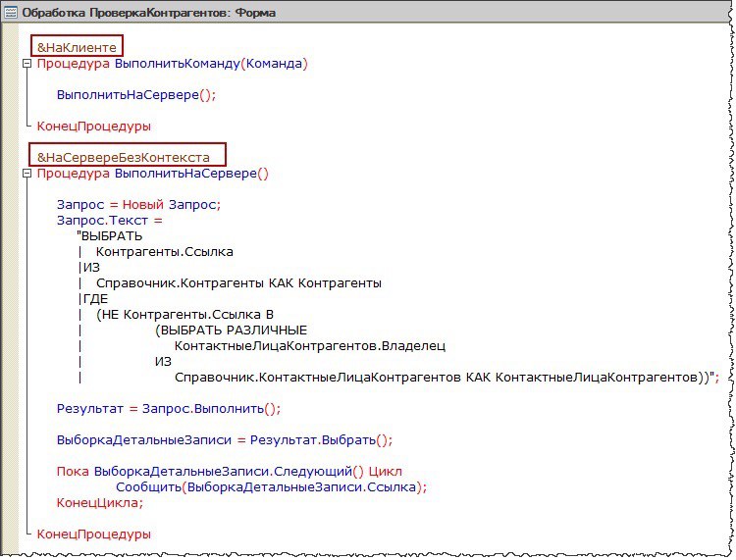Click the last КонецПроцедуры keyword
The image size is (736, 560).
tap(94, 535)
